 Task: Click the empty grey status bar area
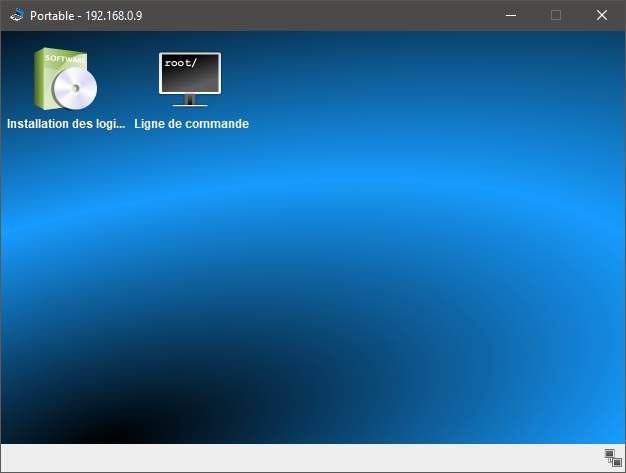pyautogui.click(x=300, y=458)
